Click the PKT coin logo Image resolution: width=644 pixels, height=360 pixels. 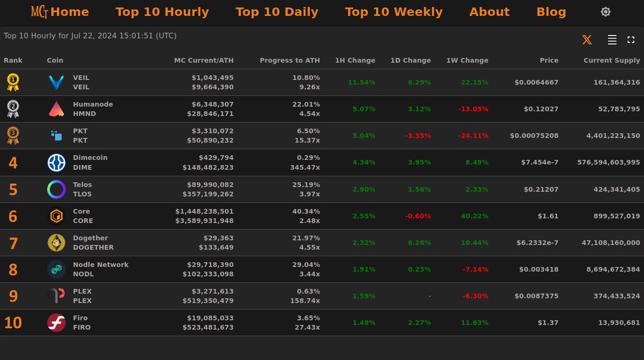tap(56, 135)
